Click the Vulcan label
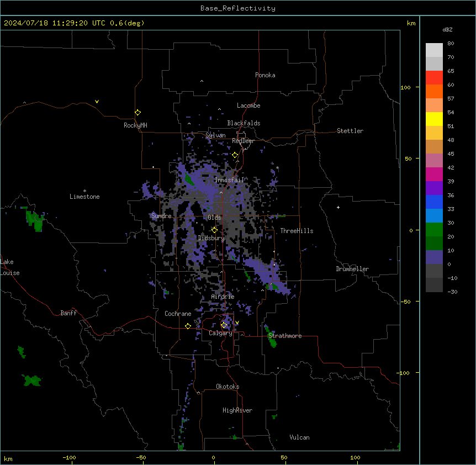The height and width of the screenshot is (465, 476). coord(300,437)
